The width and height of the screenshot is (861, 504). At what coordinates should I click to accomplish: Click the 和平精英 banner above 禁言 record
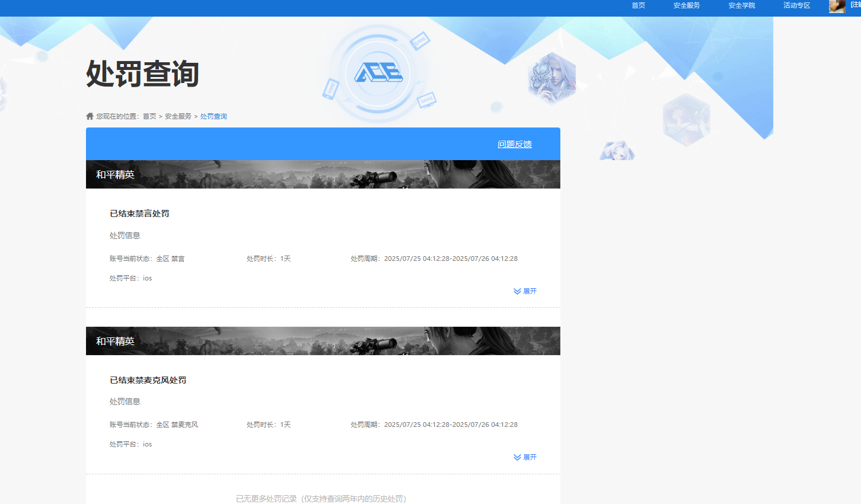coord(323,174)
